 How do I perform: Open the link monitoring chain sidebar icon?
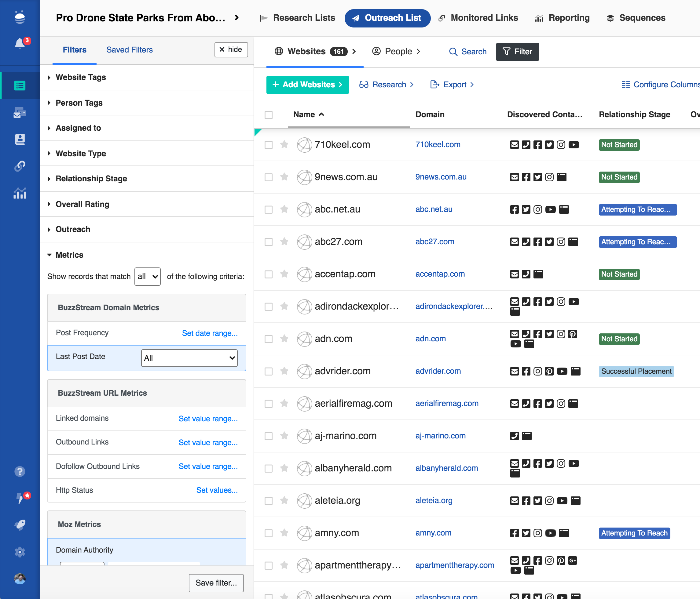pos(20,166)
